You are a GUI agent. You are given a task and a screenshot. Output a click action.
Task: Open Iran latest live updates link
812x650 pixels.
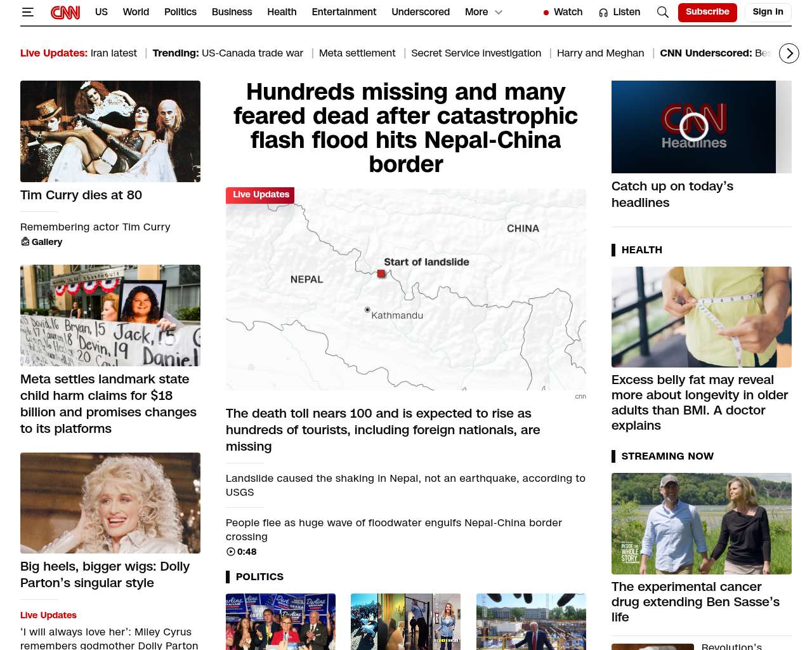tap(114, 53)
